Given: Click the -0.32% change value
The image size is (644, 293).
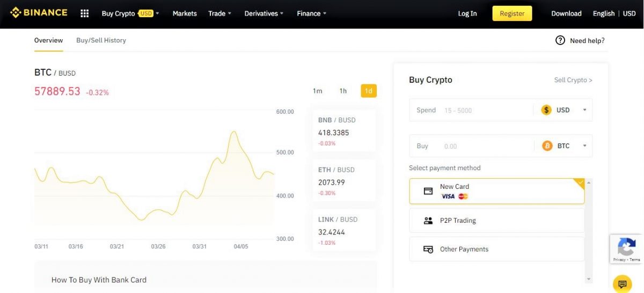Looking at the screenshot, I should click(x=97, y=92).
